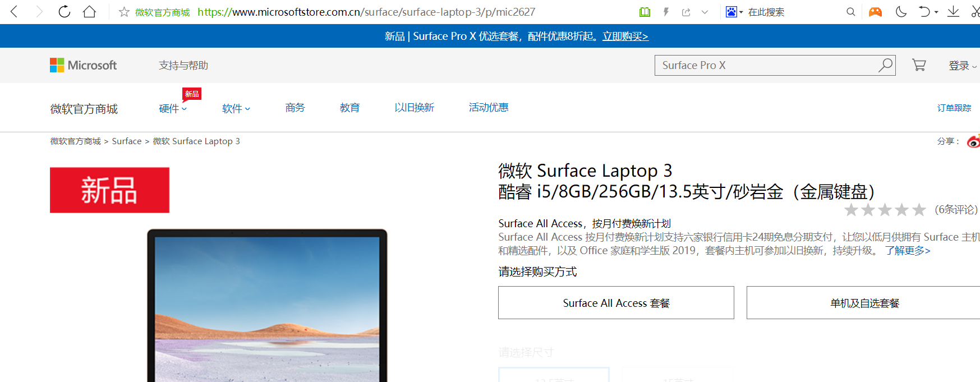Open the downloads arrow icon

click(x=953, y=12)
